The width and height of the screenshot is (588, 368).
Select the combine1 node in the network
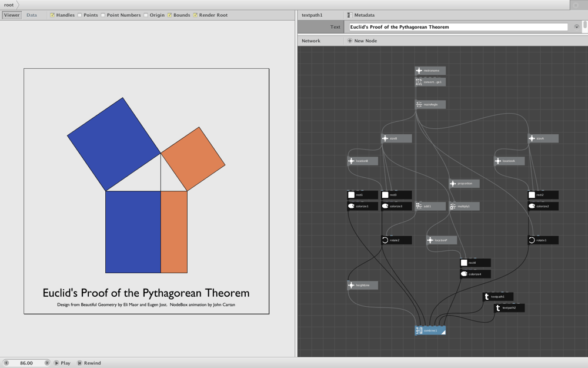[x=430, y=330]
